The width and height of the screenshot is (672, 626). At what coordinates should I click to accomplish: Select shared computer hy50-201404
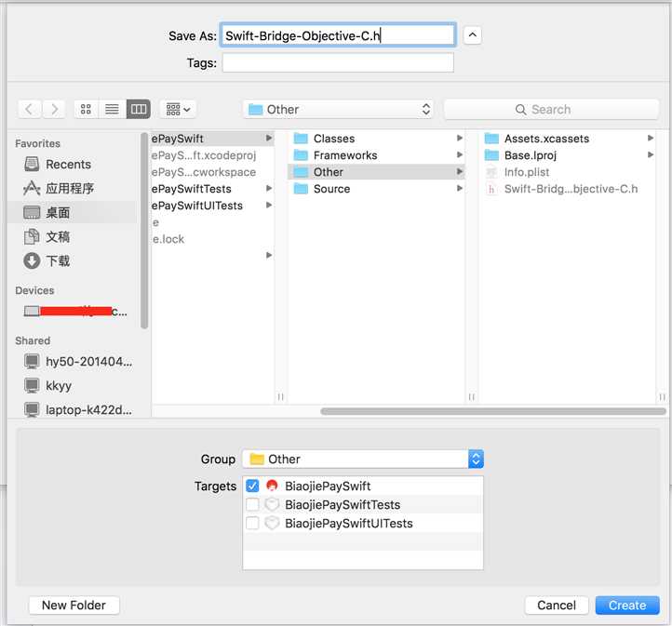78,362
